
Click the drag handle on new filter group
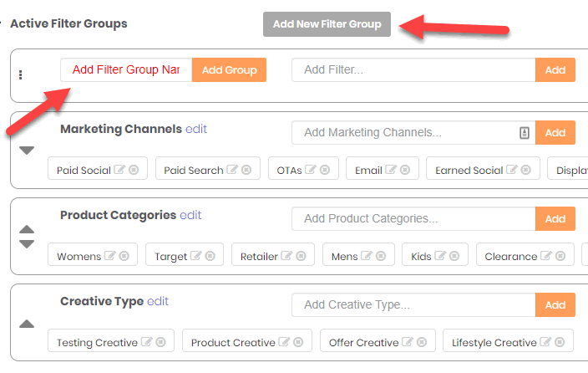[21, 74]
